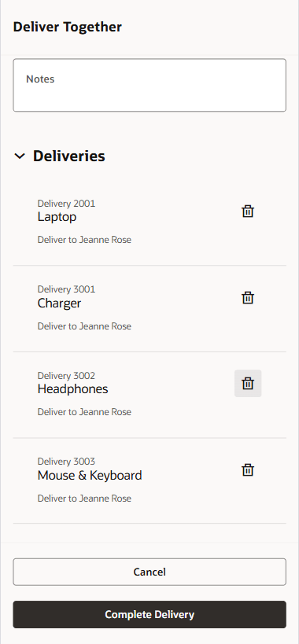The width and height of the screenshot is (299, 644).
Task: Click the Delivery 3003 label
Action: click(x=66, y=462)
